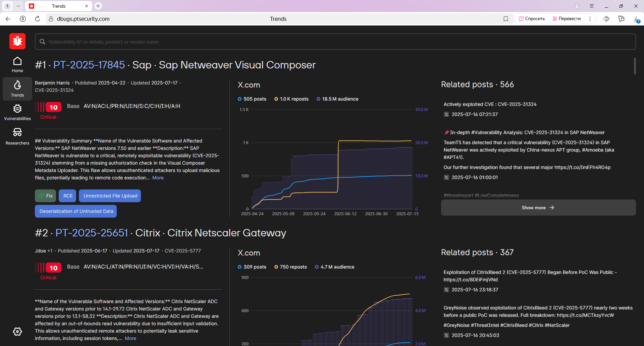Click site lock icon in address bar

[x=51, y=19]
